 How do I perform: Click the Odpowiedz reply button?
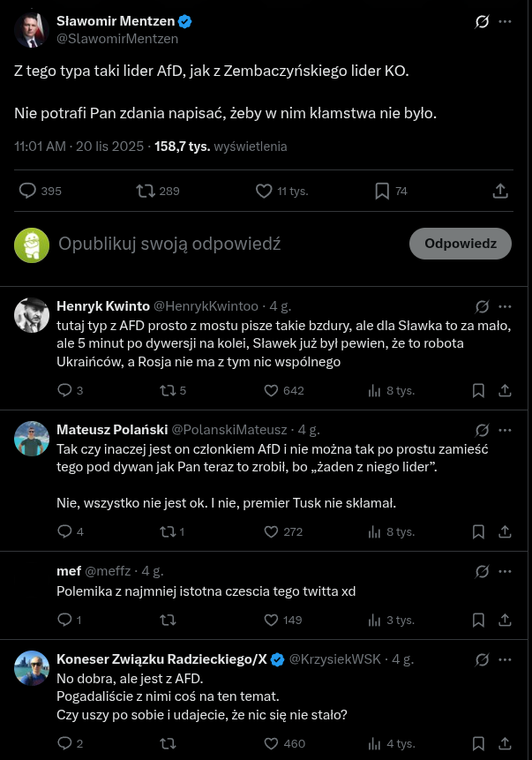point(461,244)
